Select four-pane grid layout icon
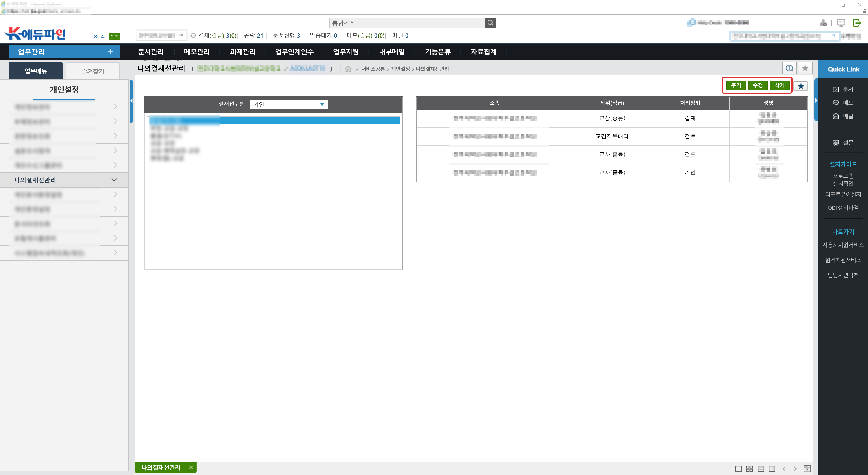The image size is (868, 475). coord(749,469)
